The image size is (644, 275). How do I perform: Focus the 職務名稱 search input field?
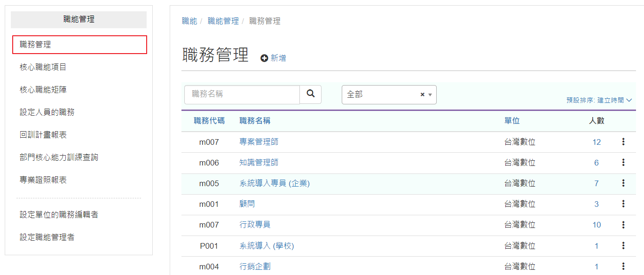(242, 94)
